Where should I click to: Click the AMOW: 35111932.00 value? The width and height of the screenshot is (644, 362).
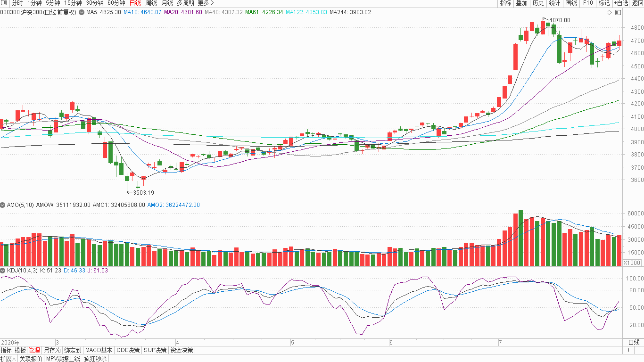[x=64, y=205]
